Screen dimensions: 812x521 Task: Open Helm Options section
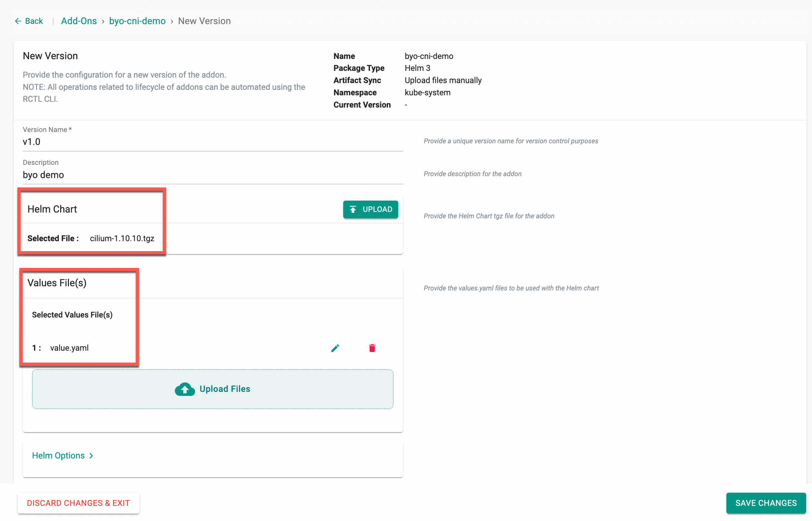coord(58,455)
